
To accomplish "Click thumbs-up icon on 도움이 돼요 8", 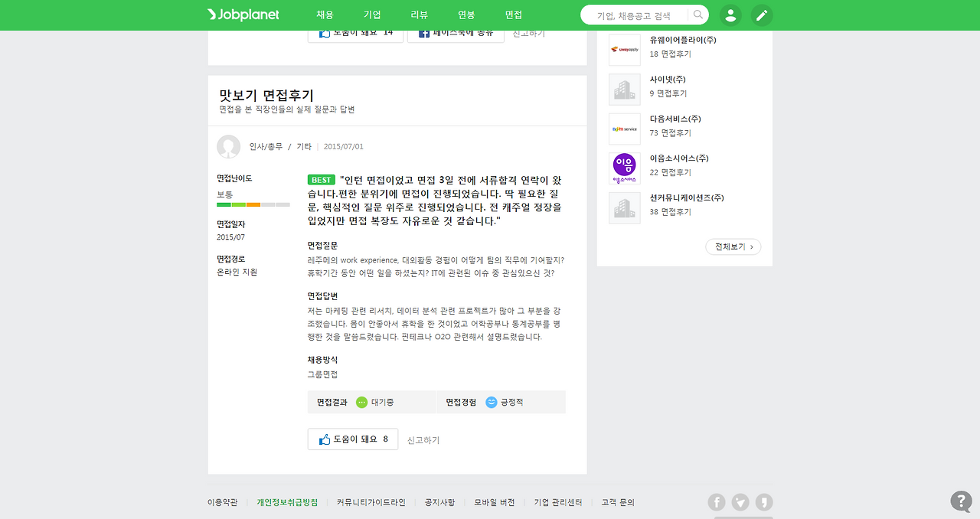I will click(322, 438).
